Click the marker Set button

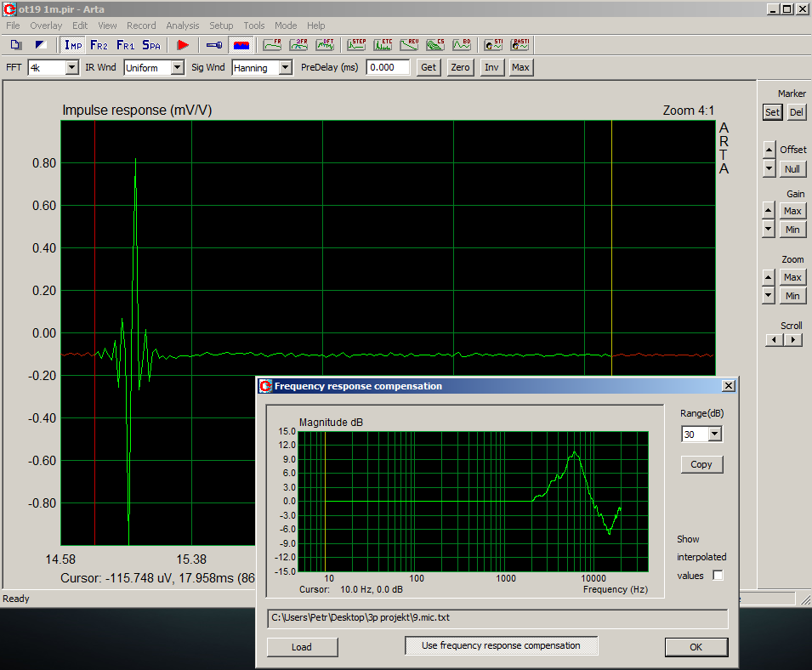point(772,112)
